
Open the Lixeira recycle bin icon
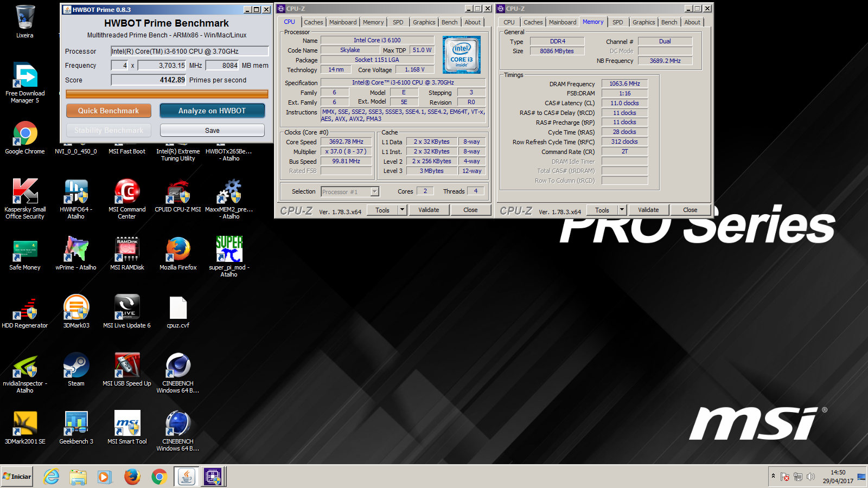coord(25,22)
